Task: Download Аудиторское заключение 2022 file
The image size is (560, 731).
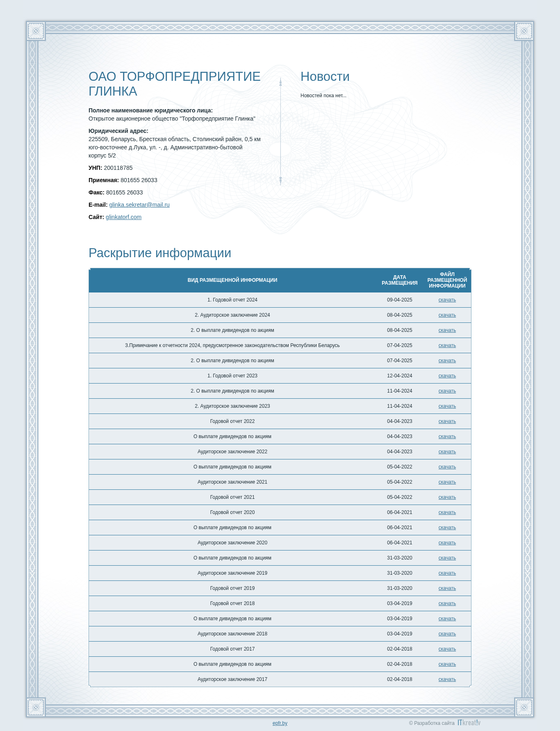Action: (x=447, y=452)
